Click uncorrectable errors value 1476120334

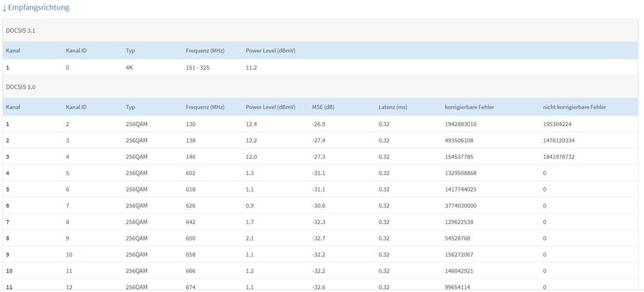click(558, 141)
